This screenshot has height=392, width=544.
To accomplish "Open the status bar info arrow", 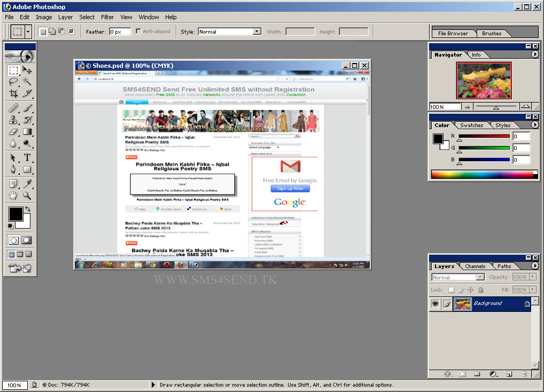I will click(x=153, y=385).
